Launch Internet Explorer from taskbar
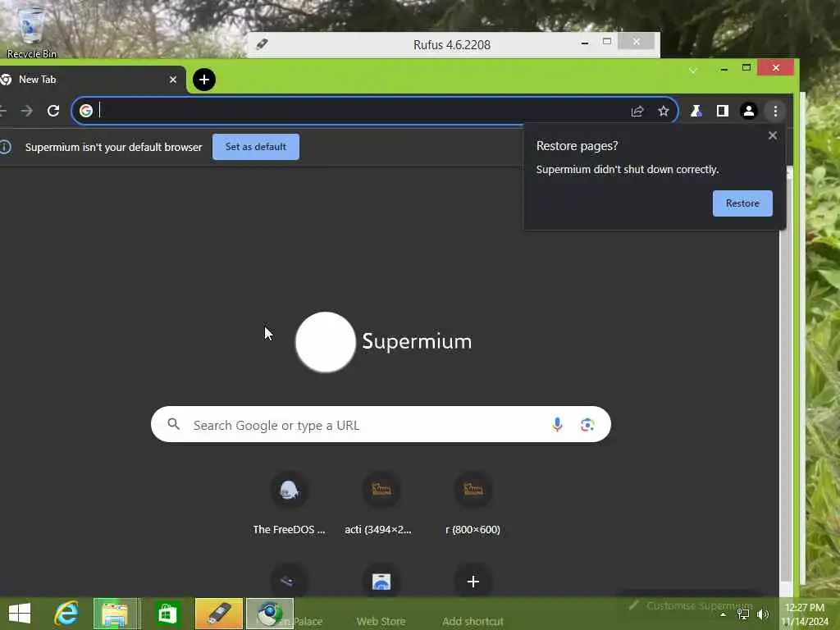The width and height of the screenshot is (840, 630). point(66,614)
